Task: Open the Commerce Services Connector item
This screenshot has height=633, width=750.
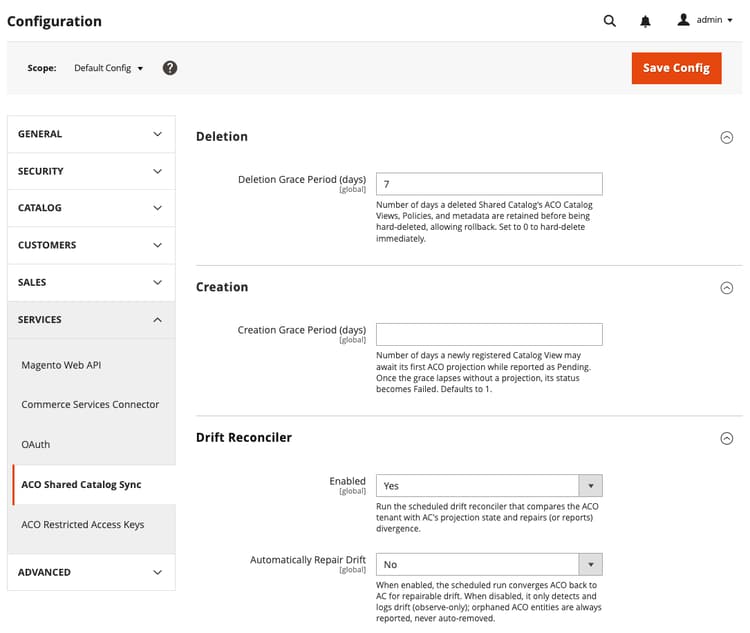Action: click(x=90, y=404)
